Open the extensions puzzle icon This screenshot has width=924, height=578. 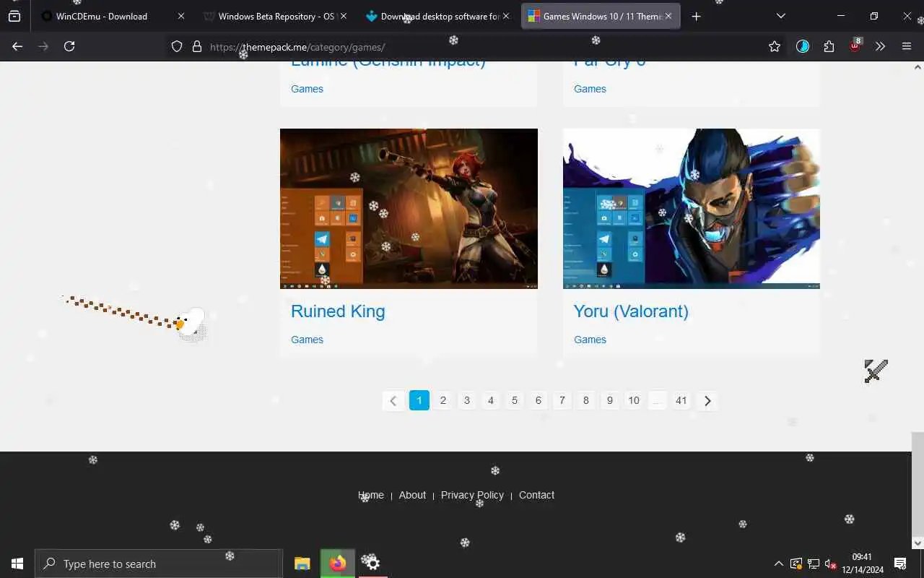pyautogui.click(x=829, y=46)
